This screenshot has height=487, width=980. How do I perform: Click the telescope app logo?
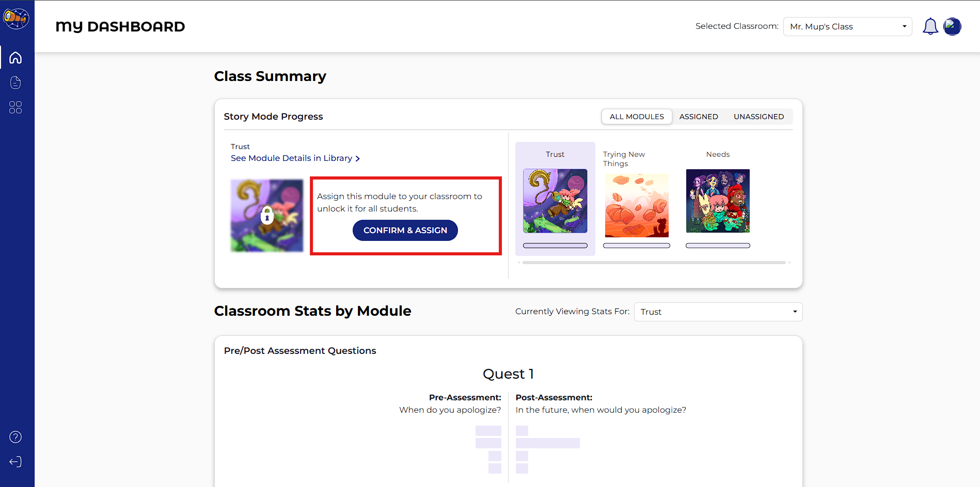[16, 19]
